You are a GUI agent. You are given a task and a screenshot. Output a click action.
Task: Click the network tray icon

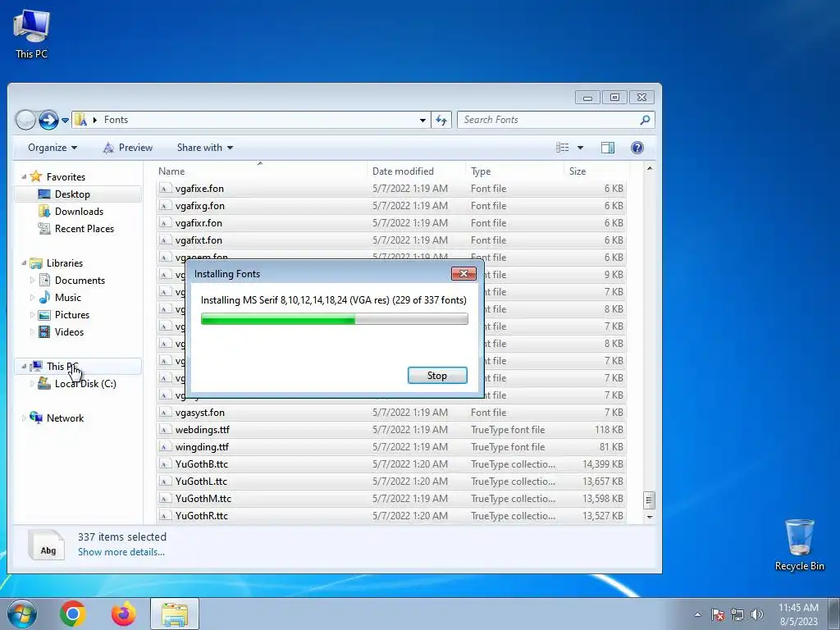pyautogui.click(x=737, y=614)
